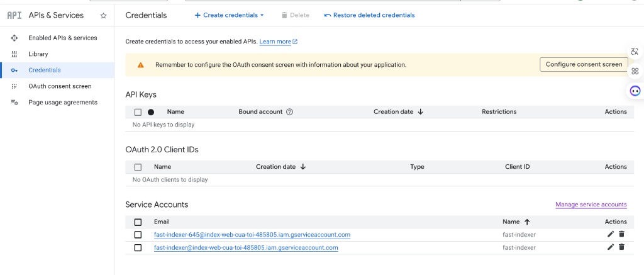Click the Bound account help icon
Screen dimensions: 644x275
coord(289,112)
